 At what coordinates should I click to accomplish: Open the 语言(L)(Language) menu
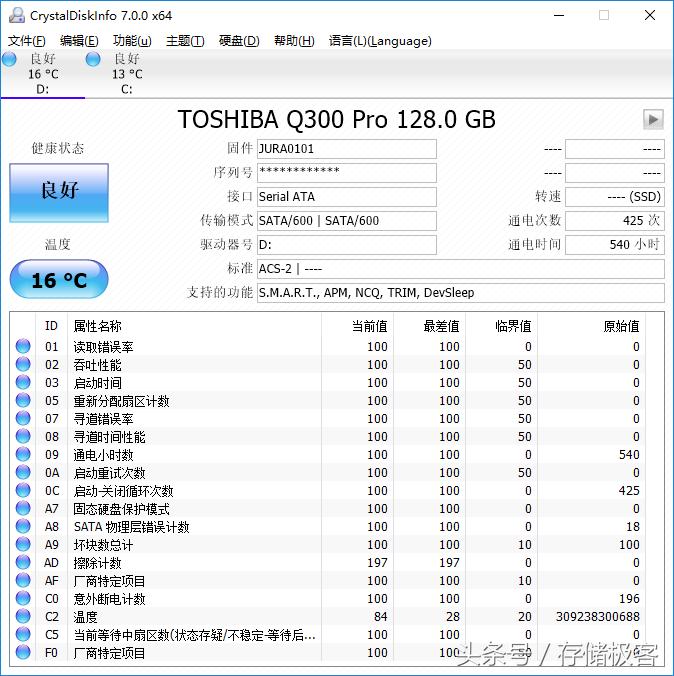point(380,41)
